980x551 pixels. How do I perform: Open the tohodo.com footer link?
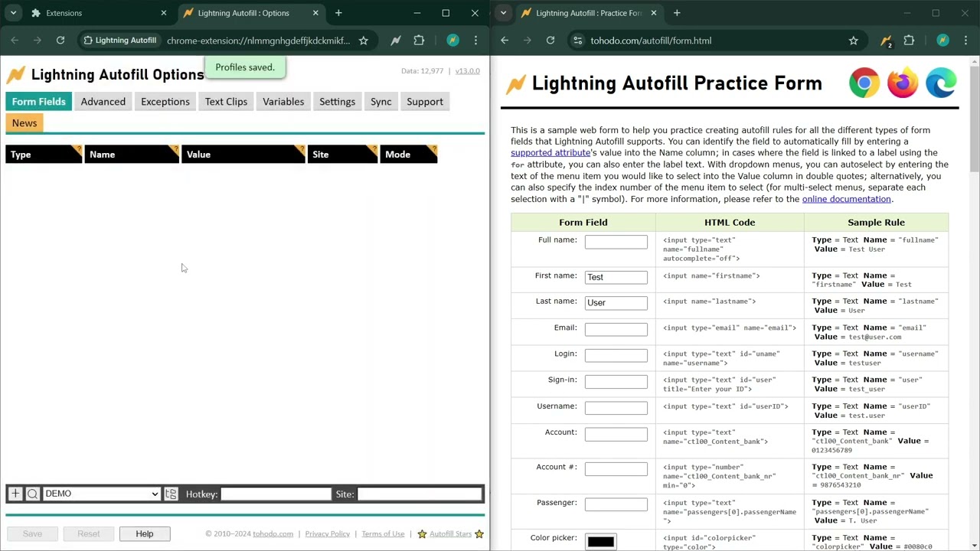coord(273,534)
